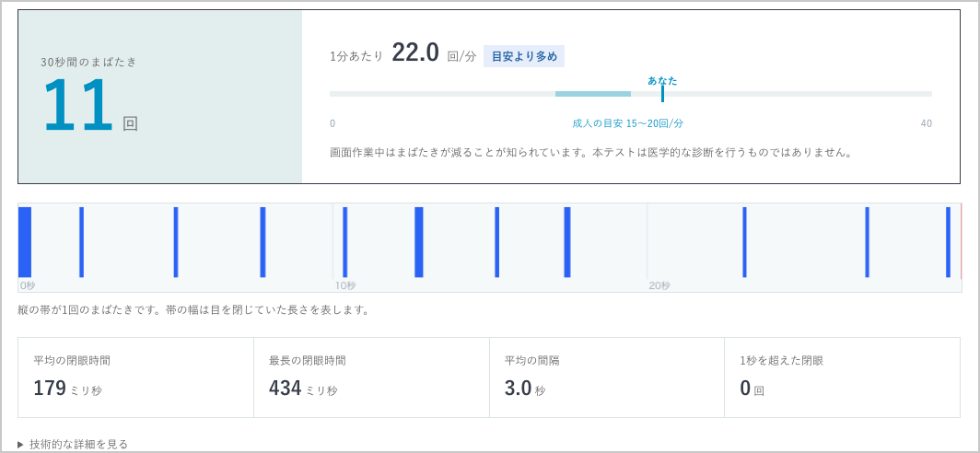Click the light-blue 成人の目安 range on the gauge
Image resolution: width=980 pixels, height=453 pixels.
[x=592, y=94]
